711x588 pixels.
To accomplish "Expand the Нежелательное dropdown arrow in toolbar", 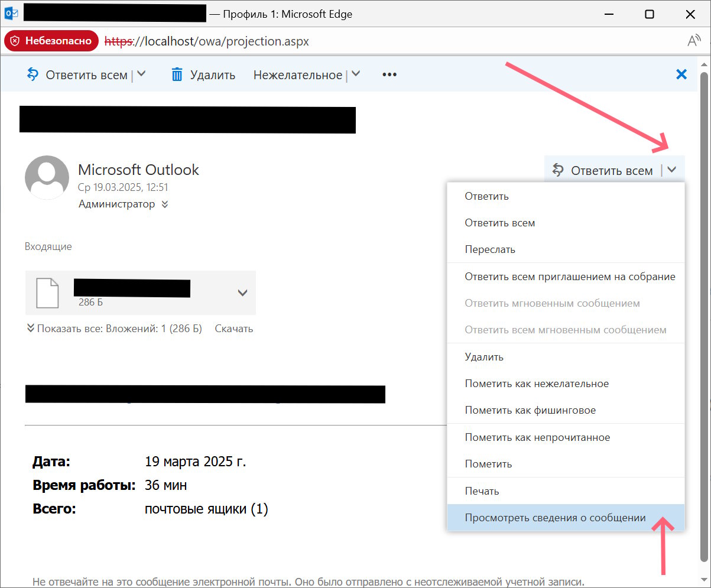I will [355, 74].
